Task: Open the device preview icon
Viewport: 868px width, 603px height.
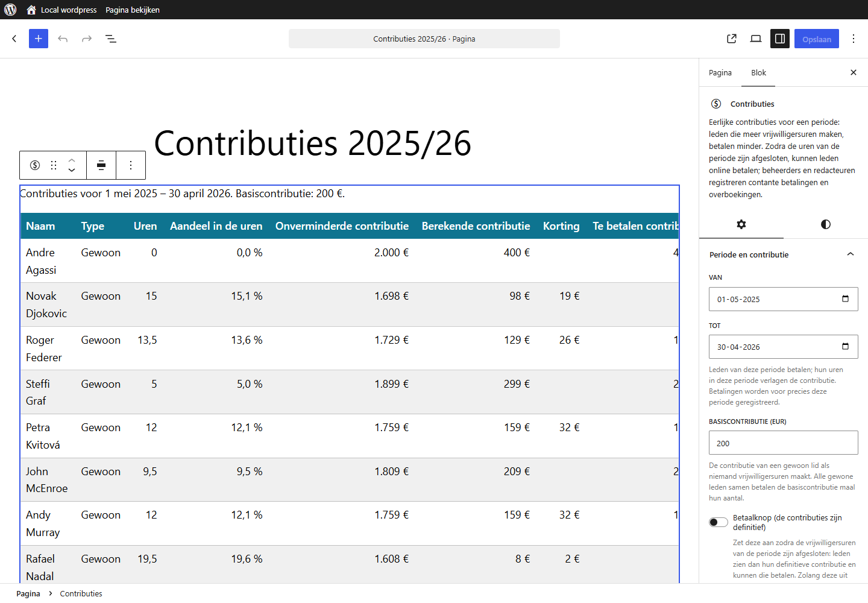Action: (756, 39)
